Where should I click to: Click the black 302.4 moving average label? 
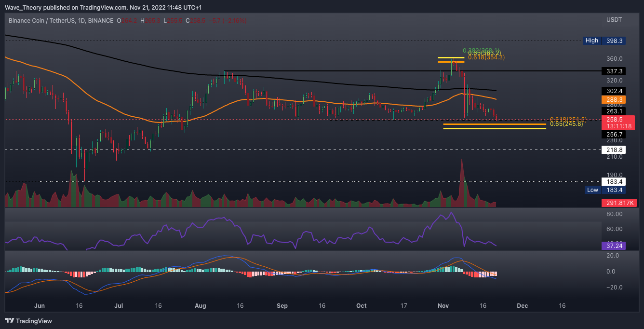pyautogui.click(x=614, y=91)
